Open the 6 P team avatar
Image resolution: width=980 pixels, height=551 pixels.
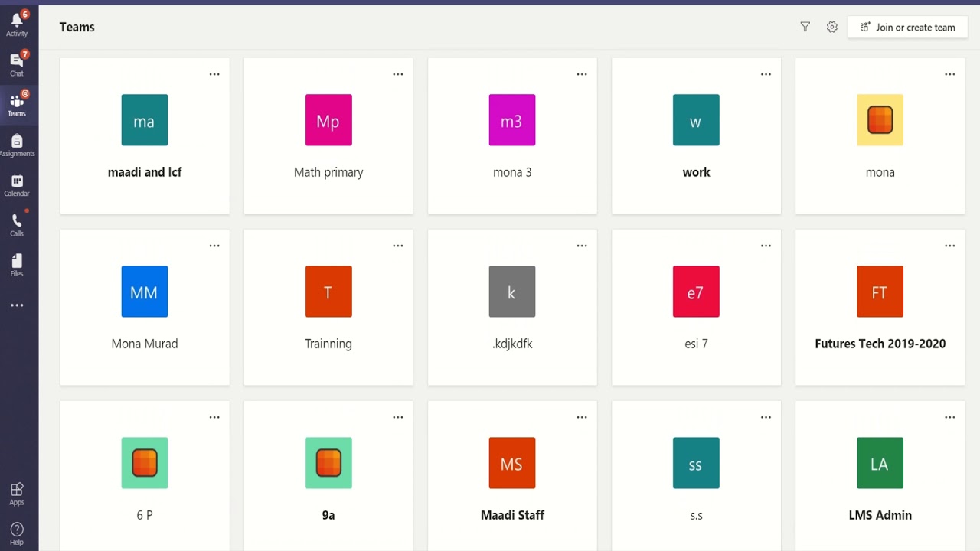pyautogui.click(x=145, y=463)
